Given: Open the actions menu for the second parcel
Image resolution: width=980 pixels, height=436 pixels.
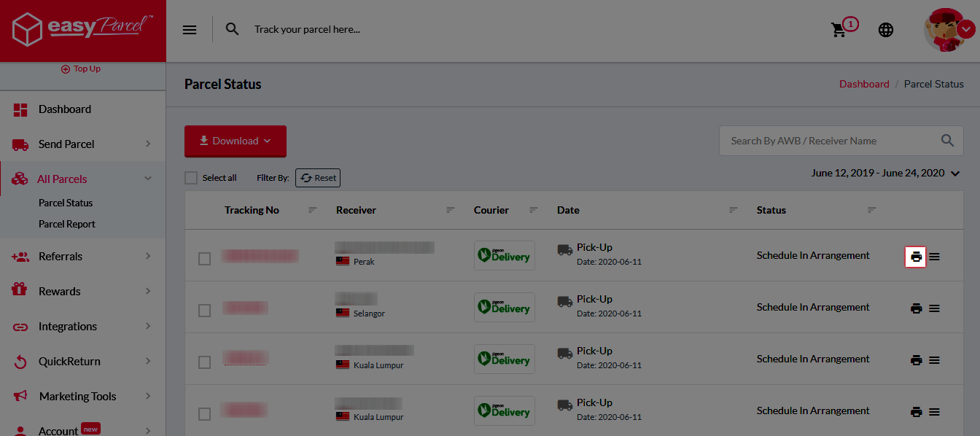Looking at the screenshot, I should 935,308.
